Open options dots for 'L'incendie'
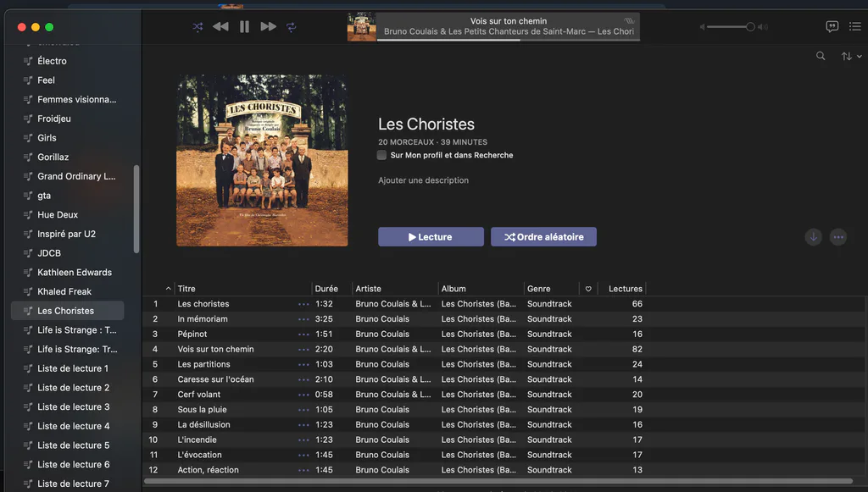The width and height of the screenshot is (868, 492). tap(303, 440)
